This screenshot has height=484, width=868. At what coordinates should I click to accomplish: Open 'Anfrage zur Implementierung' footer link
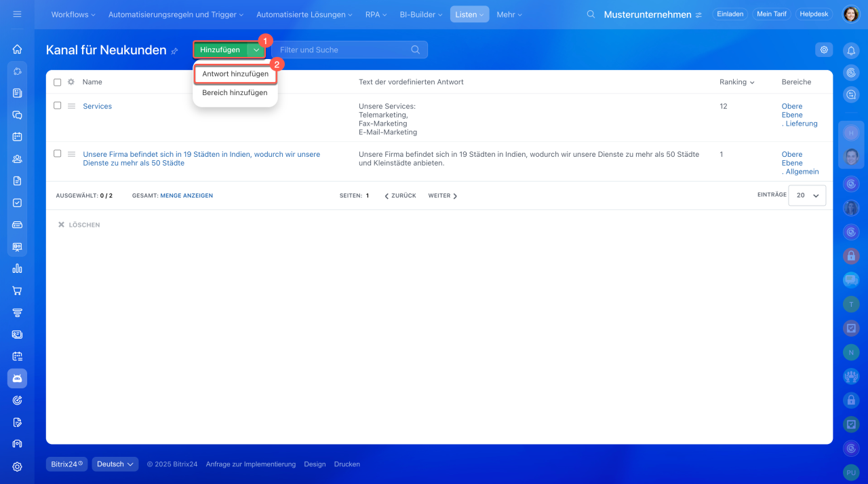point(251,464)
